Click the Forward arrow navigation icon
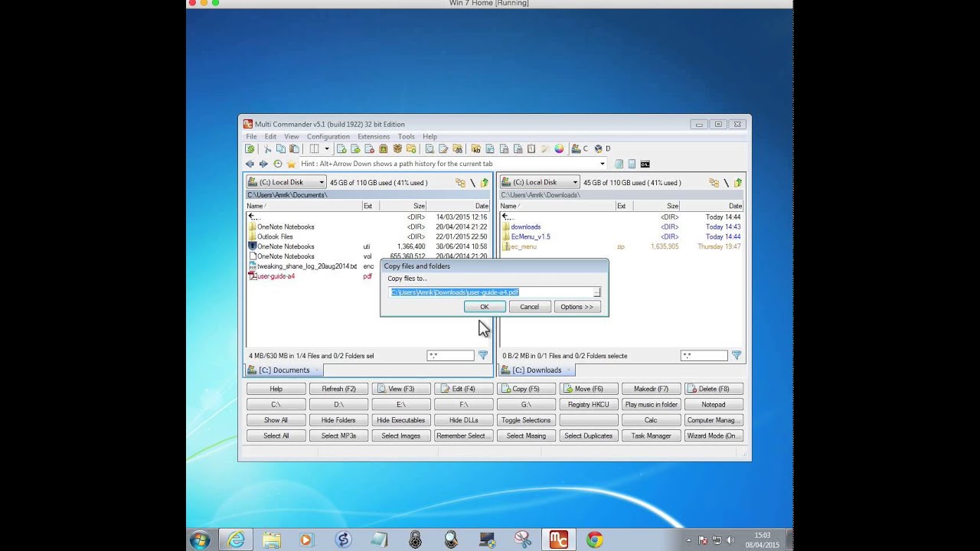980x551 pixels. tap(263, 164)
